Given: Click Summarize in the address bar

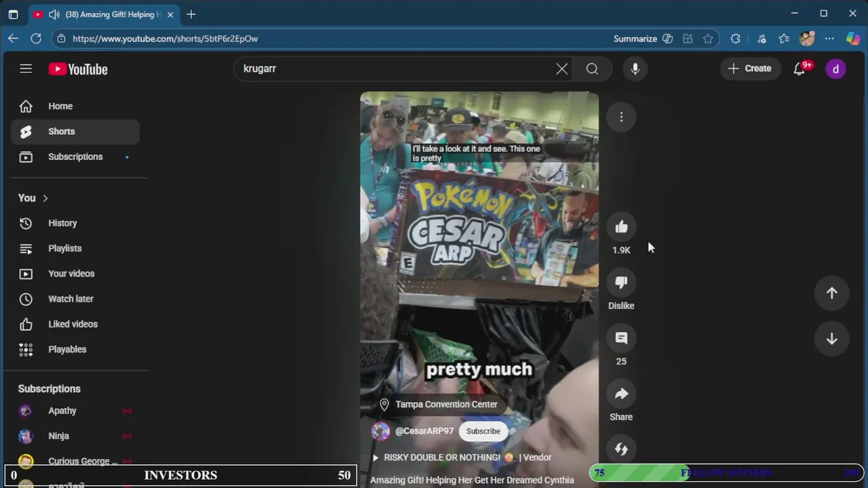Looking at the screenshot, I should 635,39.
